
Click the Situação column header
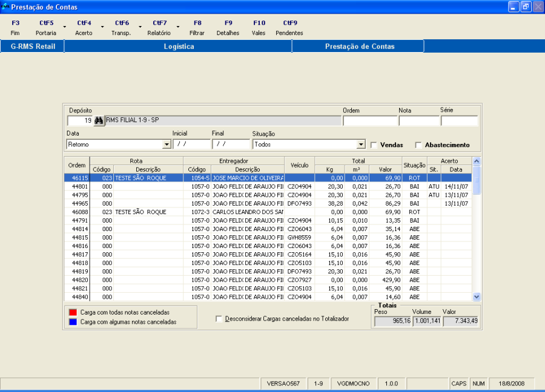(414, 165)
